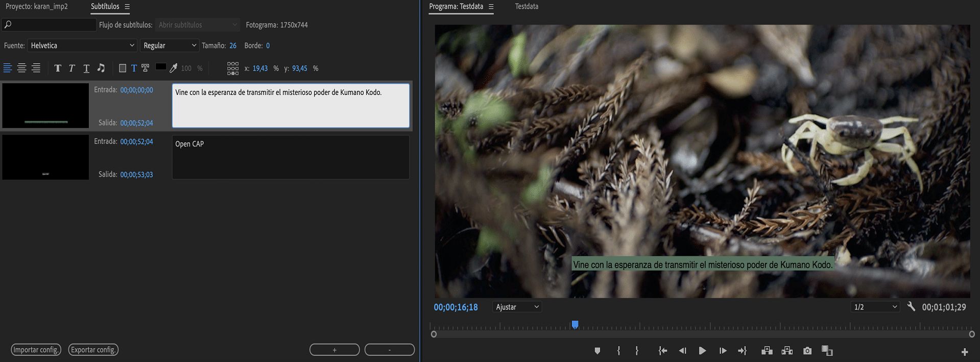Open the Helvetica font dropdown
The width and height of the screenshot is (980, 362).
tap(82, 45)
